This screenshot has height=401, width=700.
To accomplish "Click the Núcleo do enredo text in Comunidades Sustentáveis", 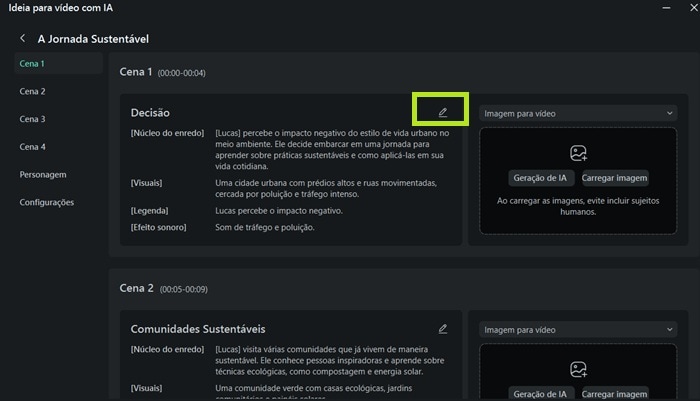I will [329, 360].
